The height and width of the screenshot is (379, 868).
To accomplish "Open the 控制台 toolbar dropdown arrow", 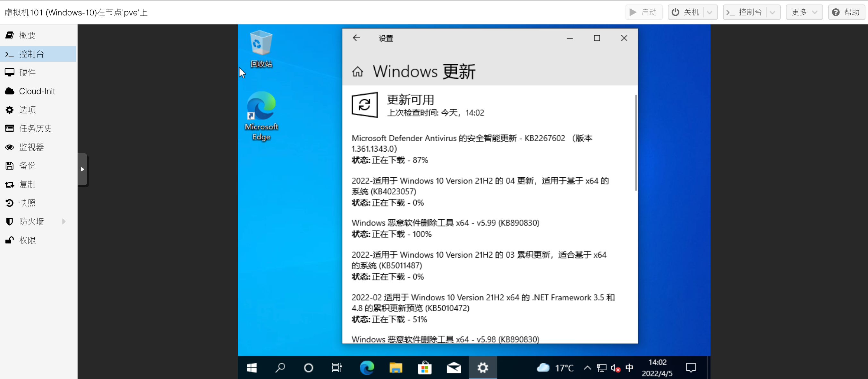I will coord(773,12).
